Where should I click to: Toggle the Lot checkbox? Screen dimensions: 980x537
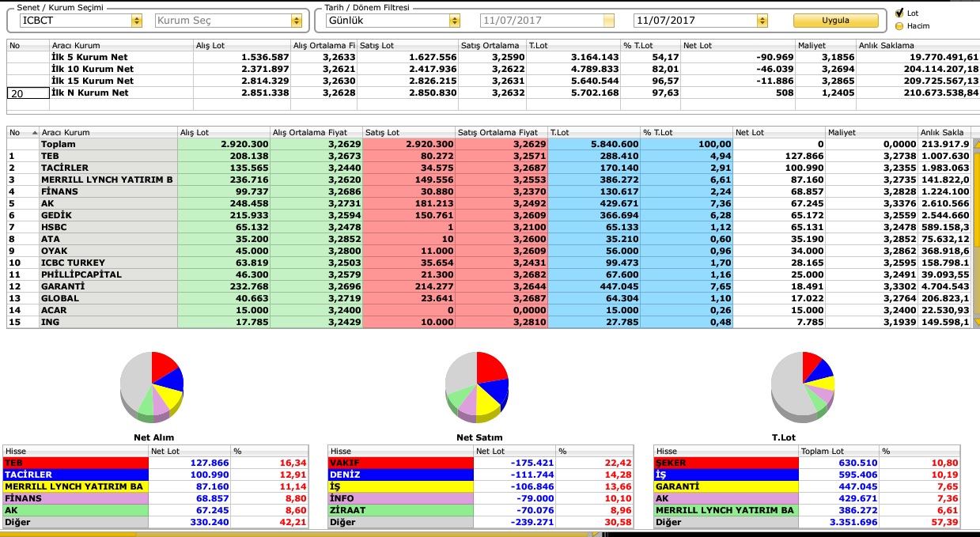(x=899, y=13)
